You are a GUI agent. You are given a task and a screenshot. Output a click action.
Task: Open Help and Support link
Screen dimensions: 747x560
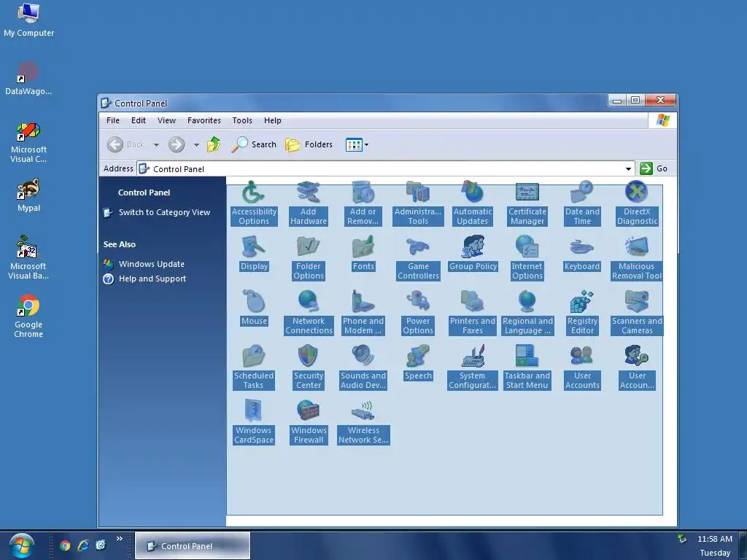pos(152,279)
